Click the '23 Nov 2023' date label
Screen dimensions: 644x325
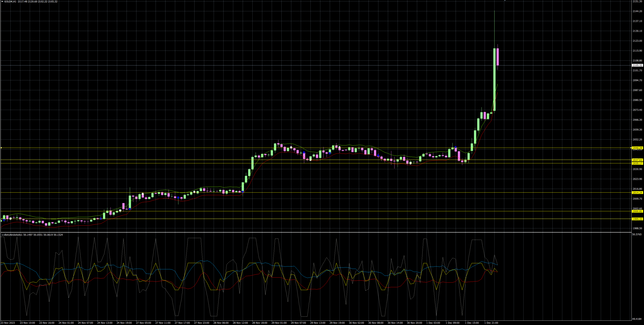[x=8, y=323]
